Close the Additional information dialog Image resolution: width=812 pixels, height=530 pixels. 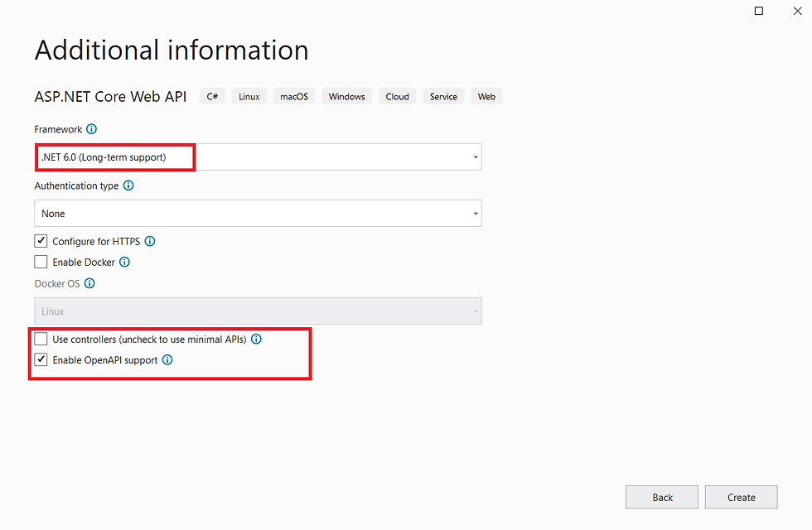tap(797, 11)
